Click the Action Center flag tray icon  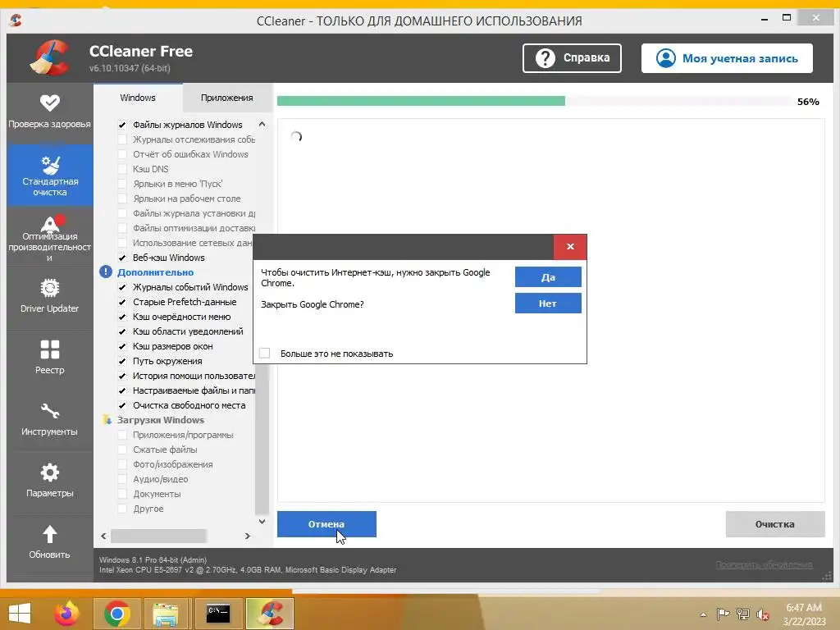(x=723, y=614)
